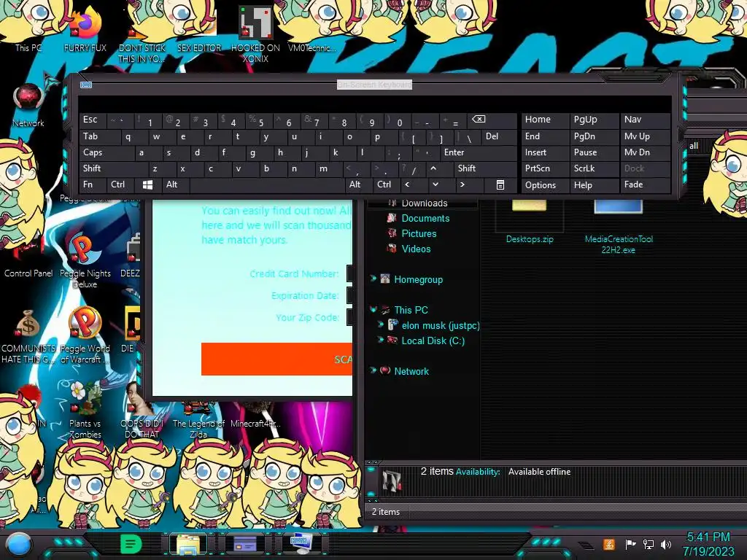Click the volume speaker tray icon
This screenshot has width=747, height=560.
666,544
